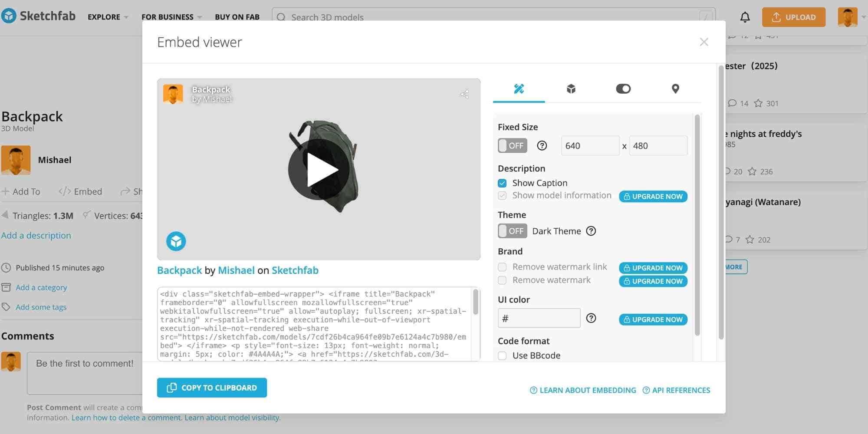Click Upgrade Now beside Remove watermark link
Screen dimensions: 868x434
(653, 268)
